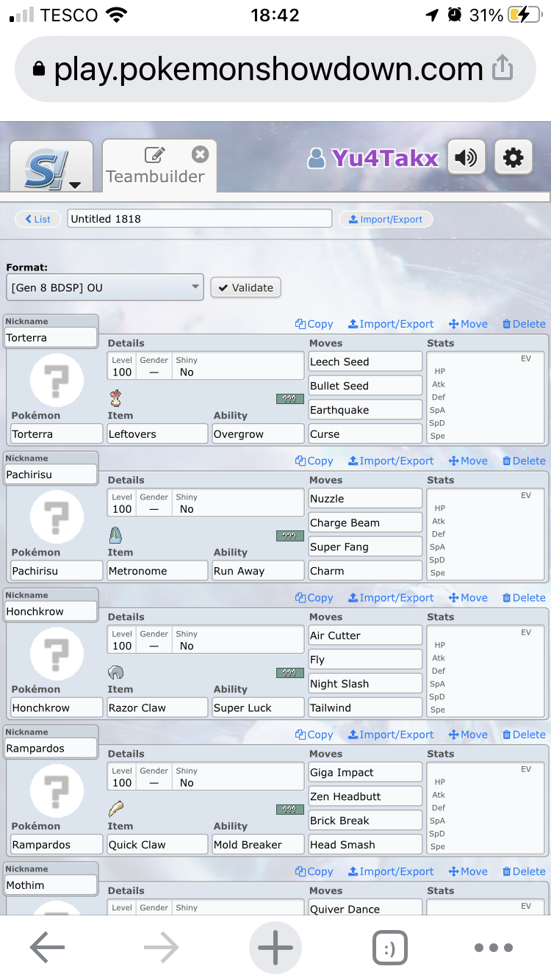
Task: Change Honchkrow's Super Luck ability
Action: (258, 707)
